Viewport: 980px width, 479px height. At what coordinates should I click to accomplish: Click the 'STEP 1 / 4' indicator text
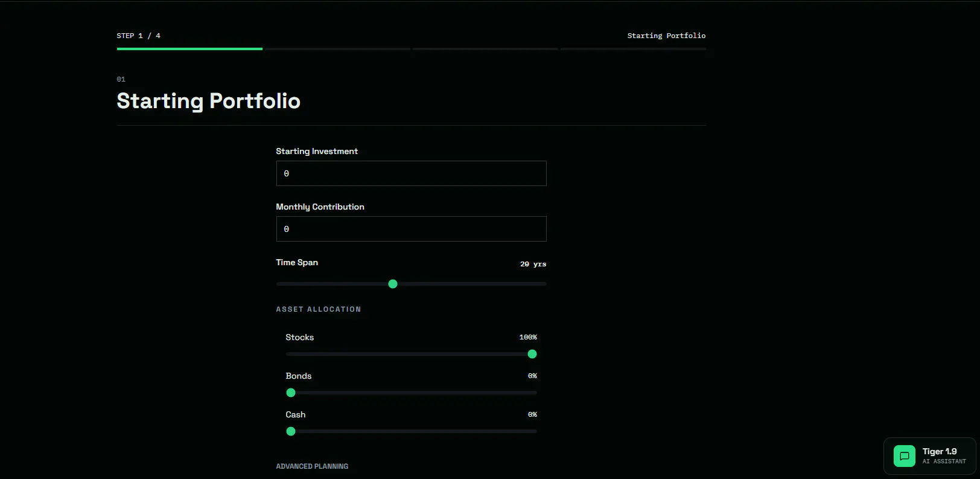point(139,36)
